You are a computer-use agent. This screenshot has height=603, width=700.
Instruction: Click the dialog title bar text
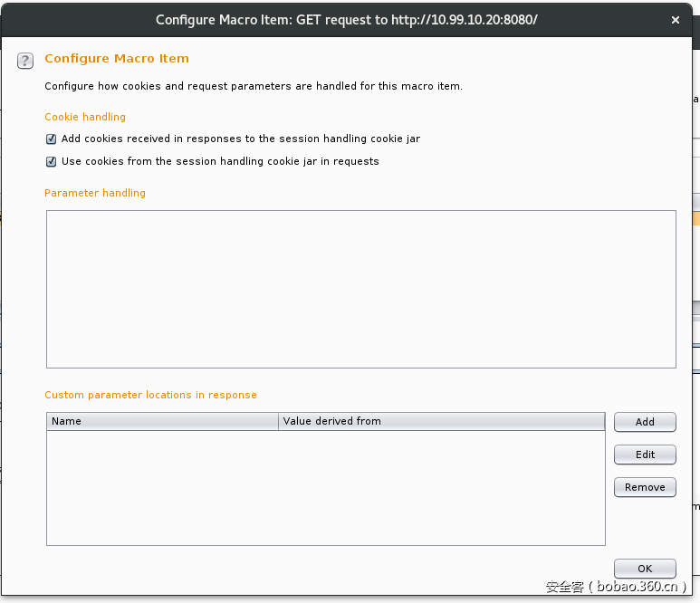pos(346,19)
